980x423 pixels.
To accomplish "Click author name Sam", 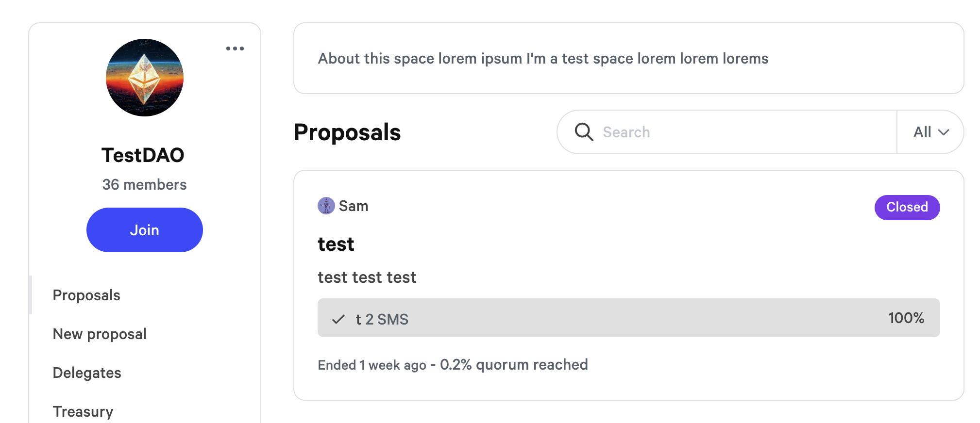I will tap(354, 206).
